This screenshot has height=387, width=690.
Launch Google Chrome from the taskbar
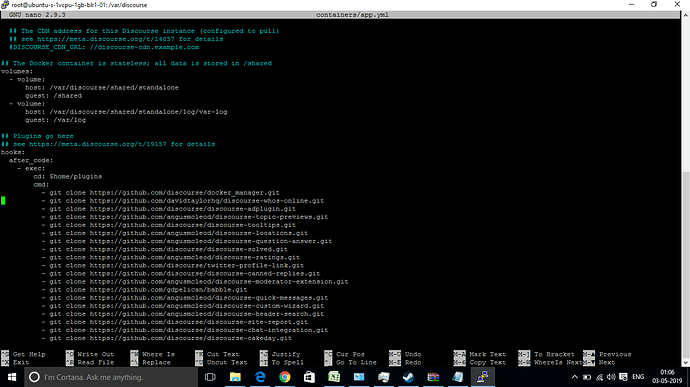[285, 377]
